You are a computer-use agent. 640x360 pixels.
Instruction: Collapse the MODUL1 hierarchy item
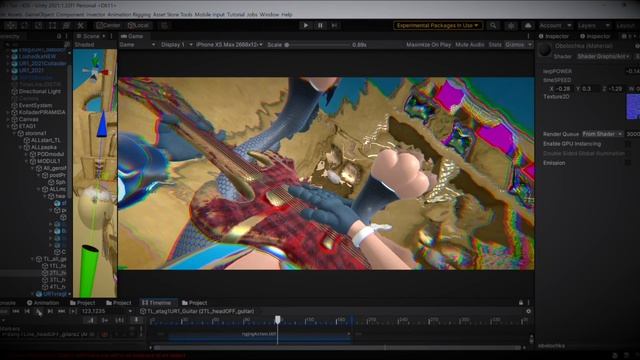27,161
